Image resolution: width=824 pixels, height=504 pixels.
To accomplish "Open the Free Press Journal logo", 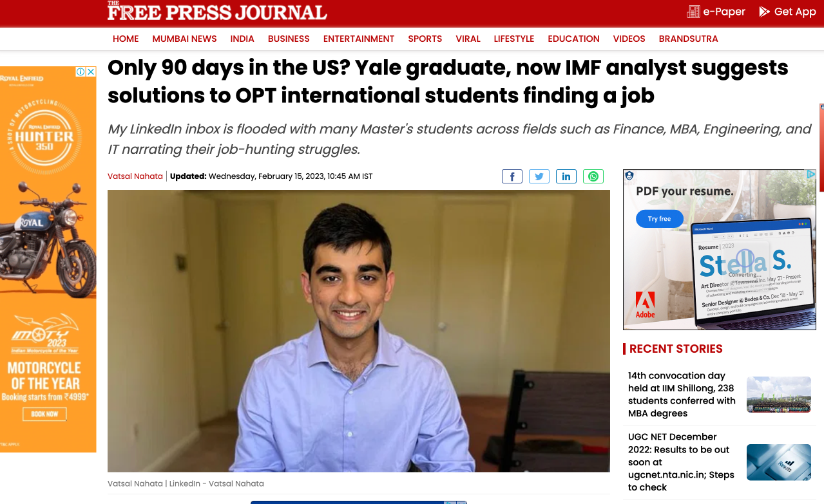I will [217, 12].
